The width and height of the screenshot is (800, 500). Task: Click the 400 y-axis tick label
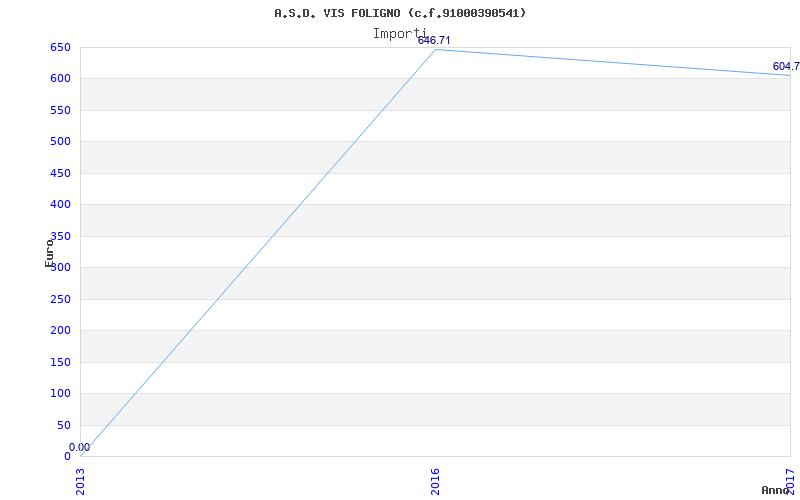click(x=60, y=205)
